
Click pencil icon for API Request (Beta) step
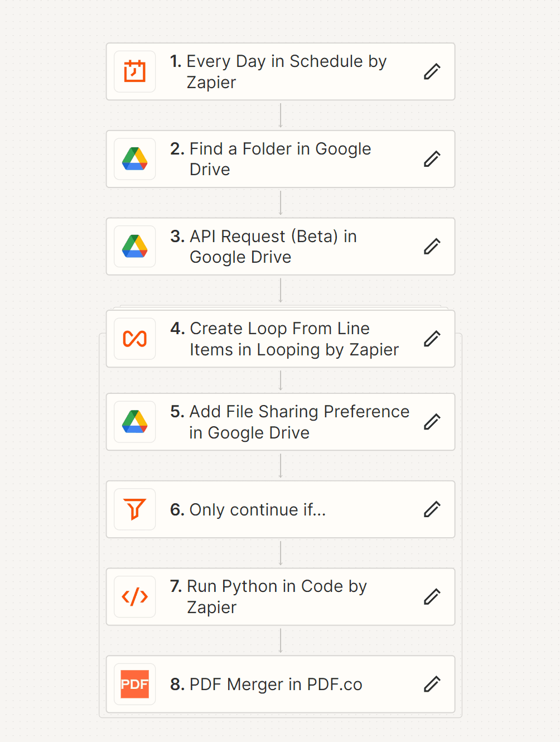(x=432, y=247)
